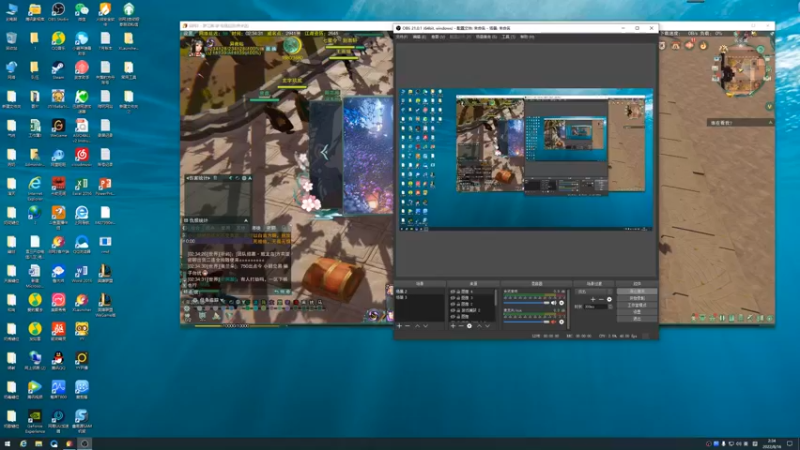Toggle the lock icon of source 图像 3
Screen dimensions: 800x450
coord(458,298)
